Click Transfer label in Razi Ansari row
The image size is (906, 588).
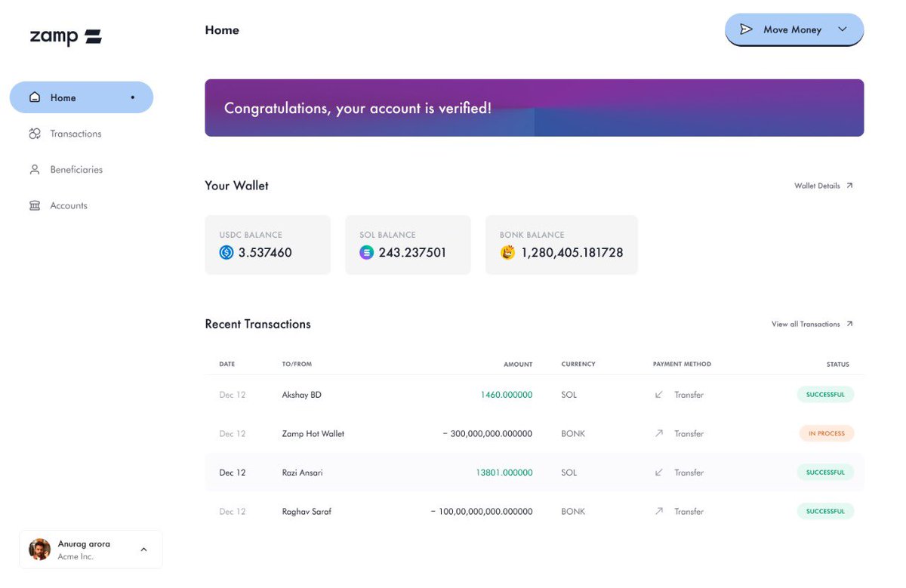[689, 473]
